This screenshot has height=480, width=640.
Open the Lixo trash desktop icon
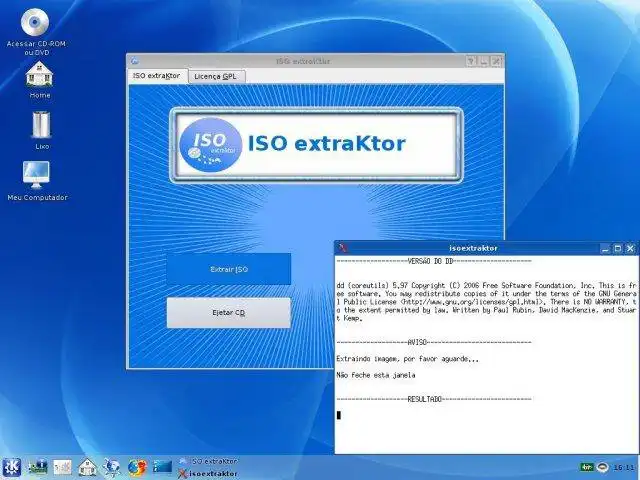tap(41, 125)
